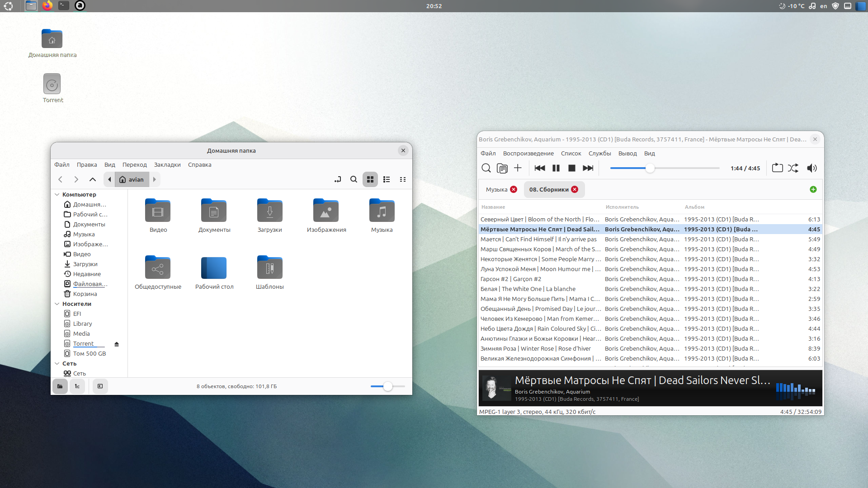Click the avian path button
Viewport: 868px width, 488px height.
[132, 179]
